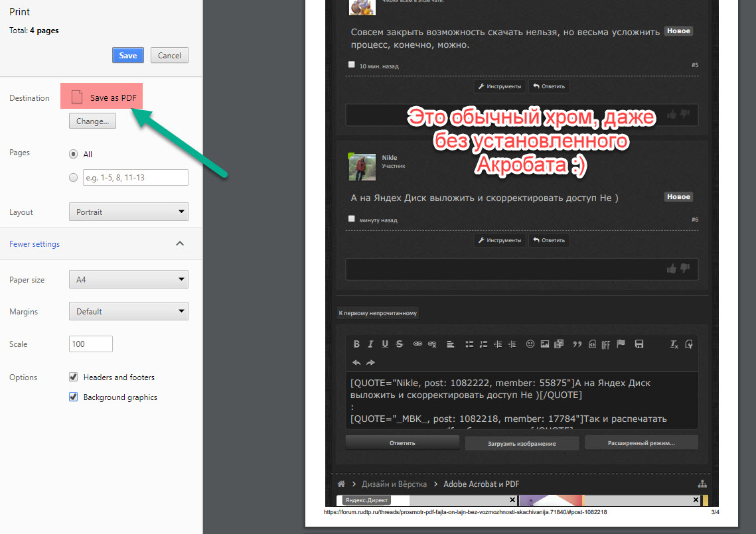Click the Save as PDF destination label
The width and height of the screenshot is (756, 534).
click(113, 98)
